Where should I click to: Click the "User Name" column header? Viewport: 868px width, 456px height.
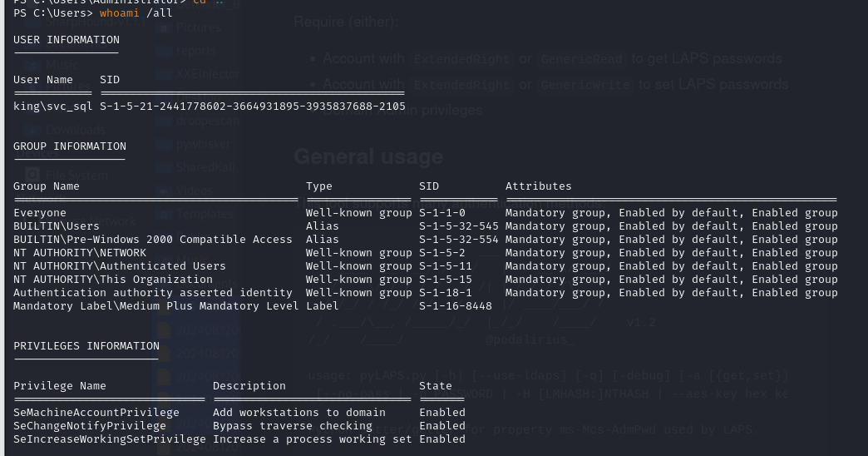point(43,80)
